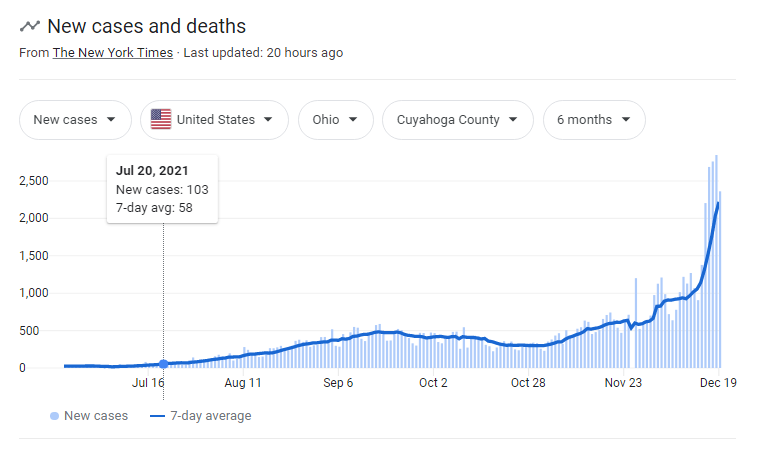The image size is (773, 452).
Task: Click the tallest bar near Dec 19
Action: (x=716, y=262)
